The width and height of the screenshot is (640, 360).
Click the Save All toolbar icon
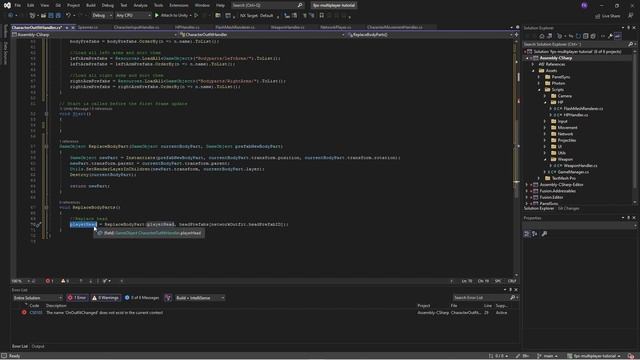coord(58,16)
